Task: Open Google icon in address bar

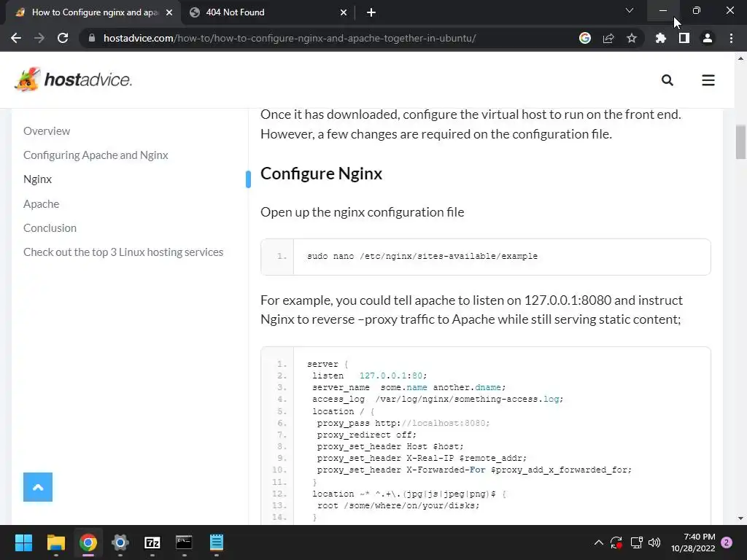Action: (x=585, y=38)
